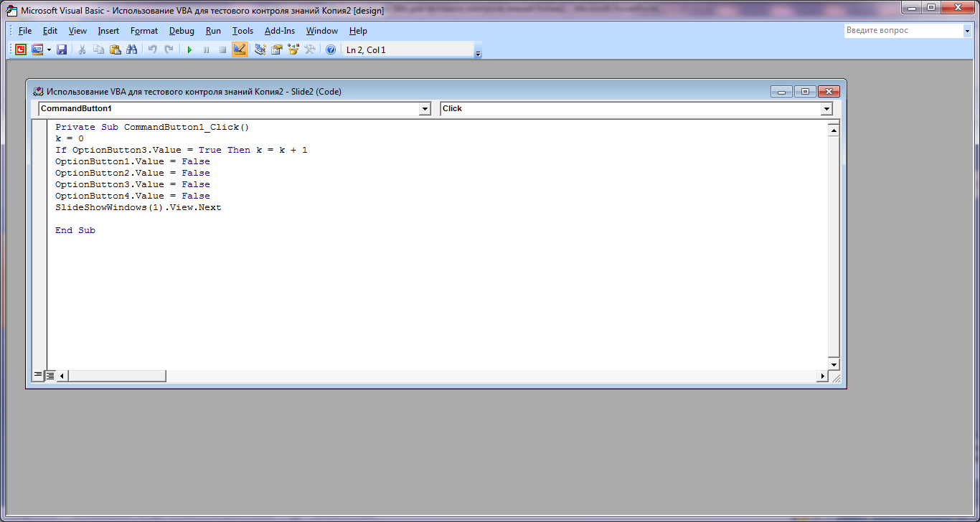Switch to Full Module View button
Image resolution: width=980 pixels, height=522 pixels.
coord(50,376)
